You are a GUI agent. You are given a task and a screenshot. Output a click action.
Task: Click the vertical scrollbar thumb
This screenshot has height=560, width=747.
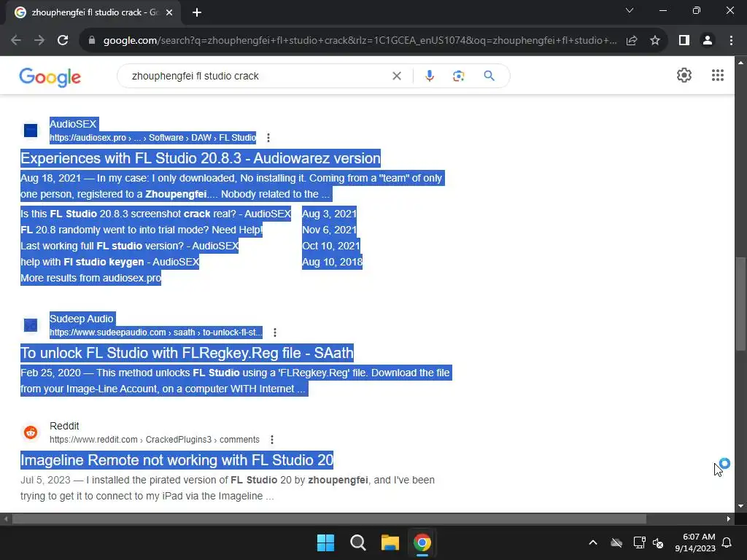(740, 304)
